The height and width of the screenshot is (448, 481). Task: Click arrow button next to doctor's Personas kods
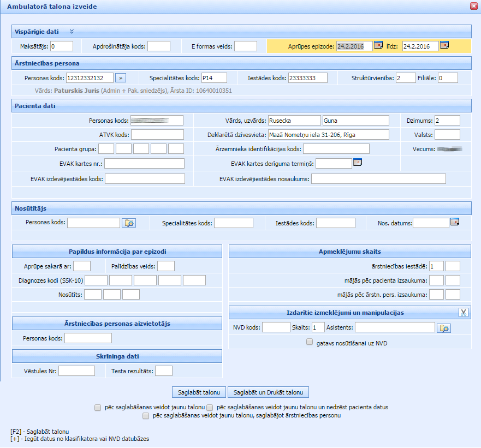pyautogui.click(x=121, y=78)
